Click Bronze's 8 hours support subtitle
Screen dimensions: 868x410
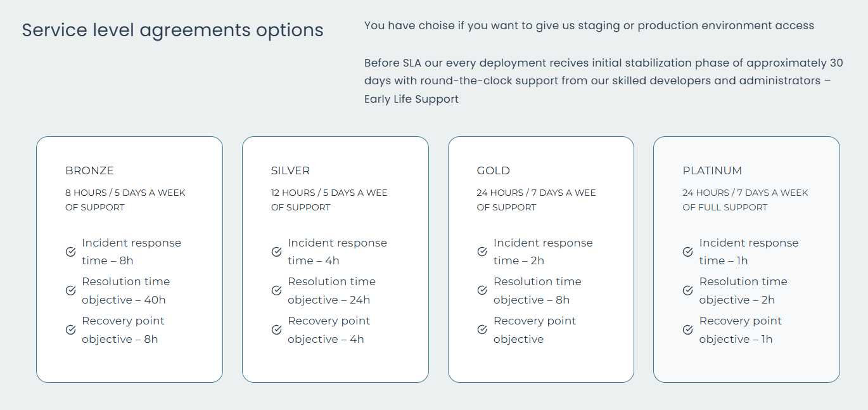(x=125, y=200)
